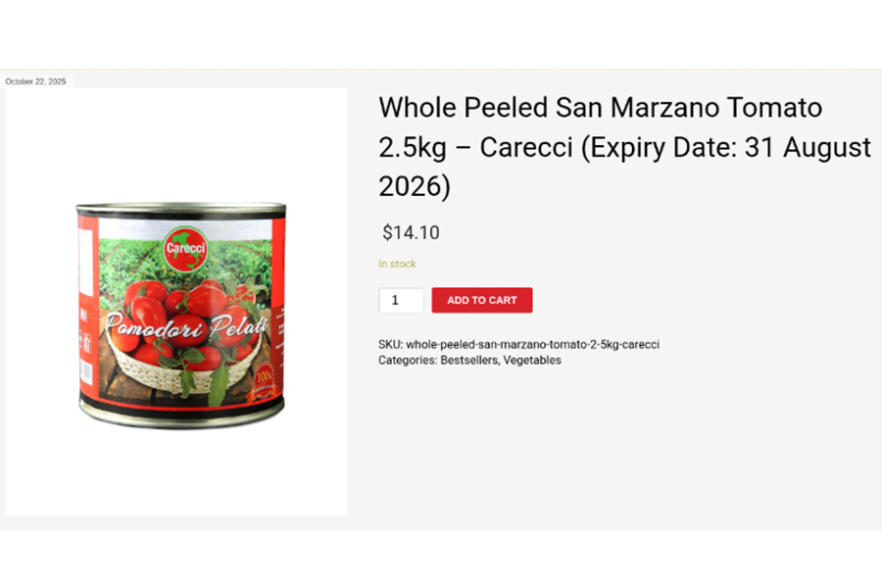
Task: Click the October 22, 2025 date label
Action: tap(35, 81)
